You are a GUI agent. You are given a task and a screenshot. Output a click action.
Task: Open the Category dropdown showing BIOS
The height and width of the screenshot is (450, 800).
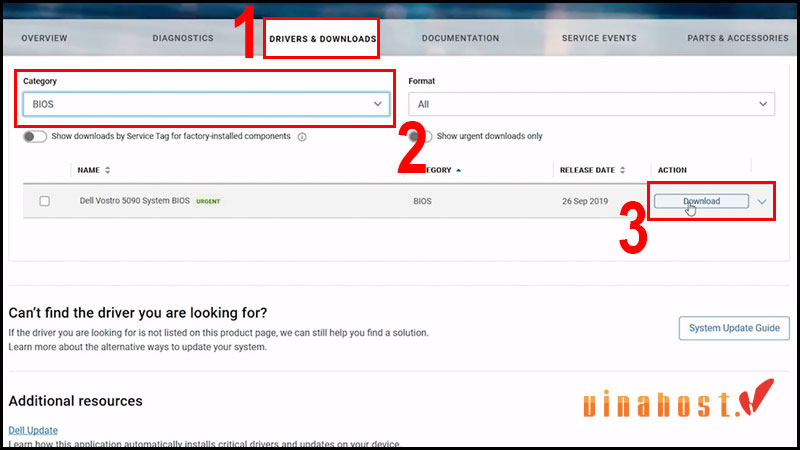(206, 104)
